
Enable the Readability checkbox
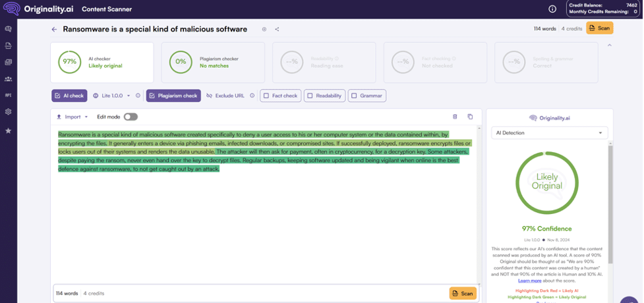tap(310, 96)
